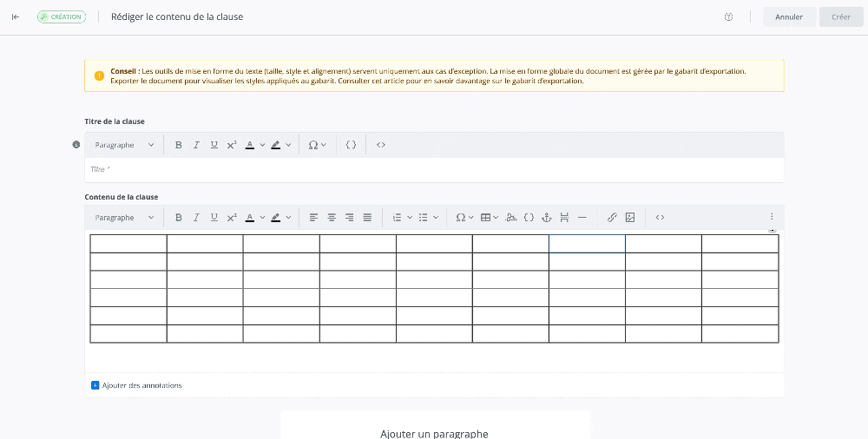Insert a variable with curly braces in title
Image resolution: width=868 pixels, height=439 pixels.
(x=351, y=145)
